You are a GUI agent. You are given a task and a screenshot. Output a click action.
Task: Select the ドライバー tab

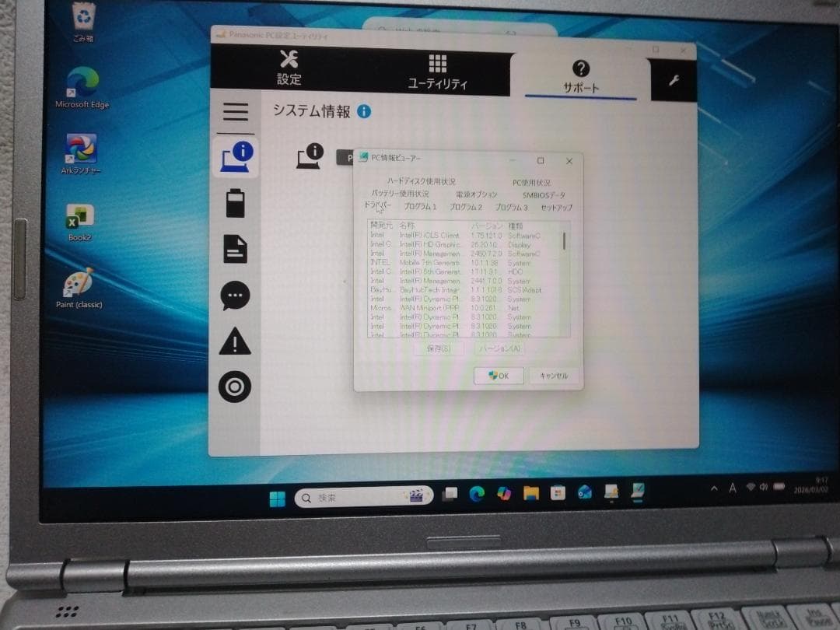pyautogui.click(x=378, y=205)
